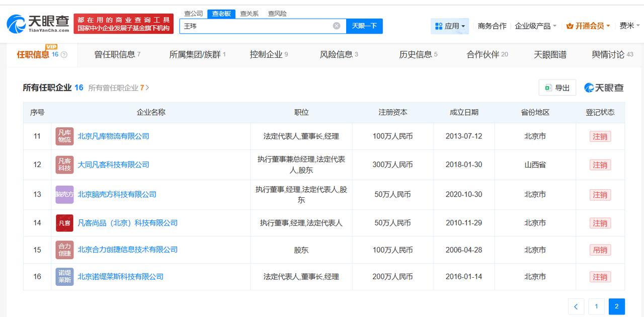Clear the search field with the X icon
644x317 pixels.
click(337, 26)
